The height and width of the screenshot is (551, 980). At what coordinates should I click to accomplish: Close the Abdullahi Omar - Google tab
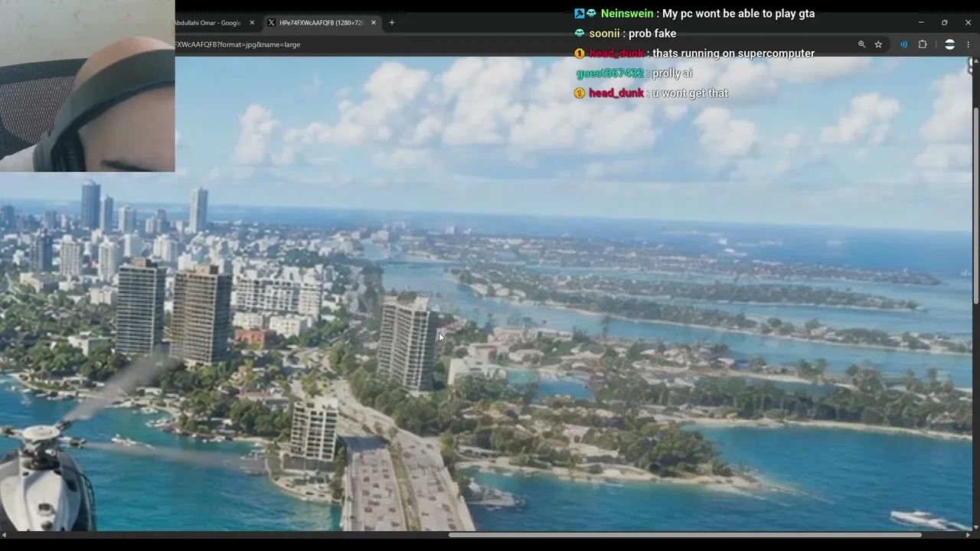252,23
